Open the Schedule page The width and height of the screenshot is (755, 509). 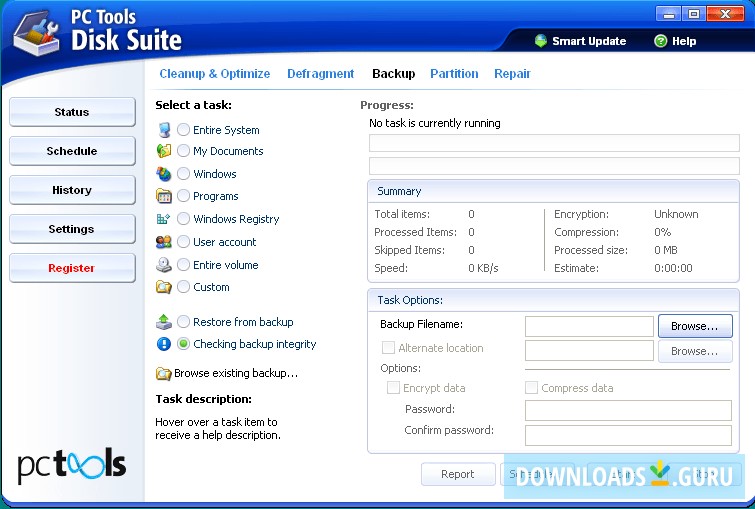coord(72,151)
